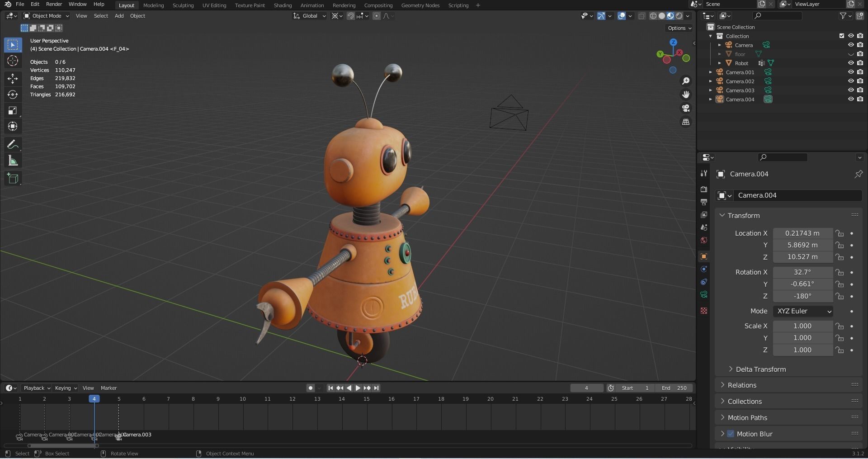Toggle camera view icon in viewport
This screenshot has width=868, height=459.
point(686,108)
